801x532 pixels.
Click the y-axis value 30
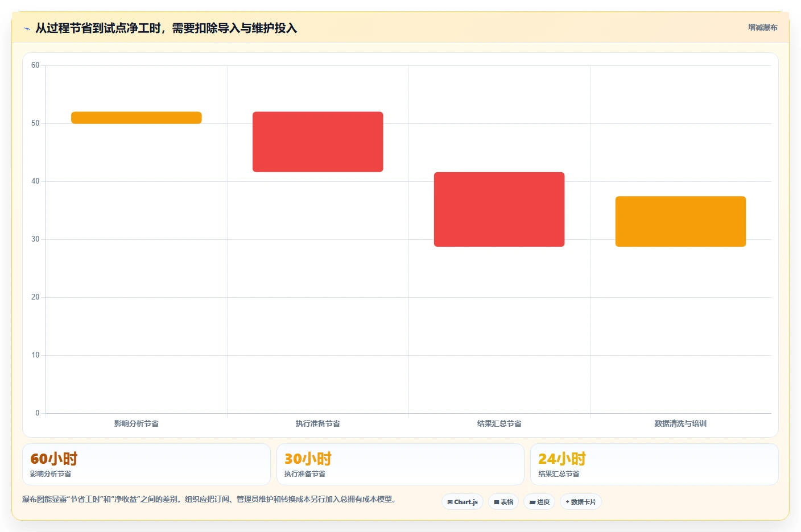click(x=35, y=239)
